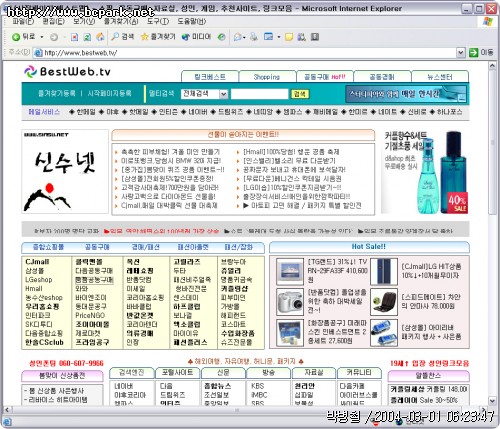Viewport: 500px width, 429px height.
Task: Open the LGeshop link
Action: (x=39, y=280)
